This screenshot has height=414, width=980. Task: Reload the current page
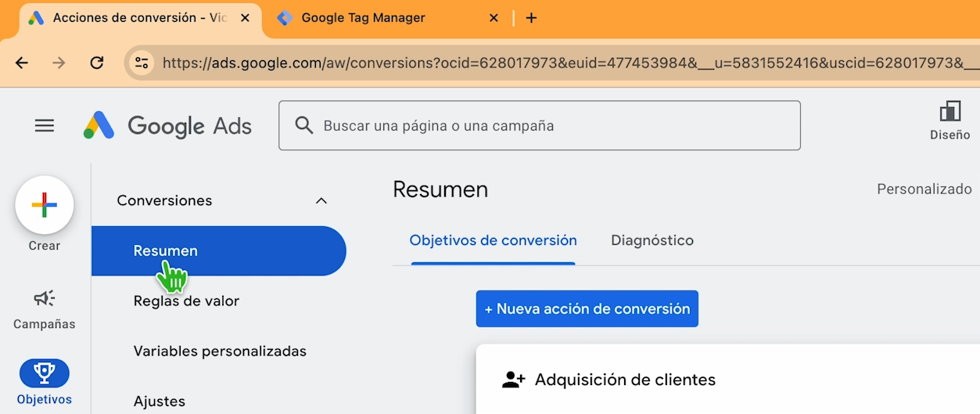click(97, 63)
